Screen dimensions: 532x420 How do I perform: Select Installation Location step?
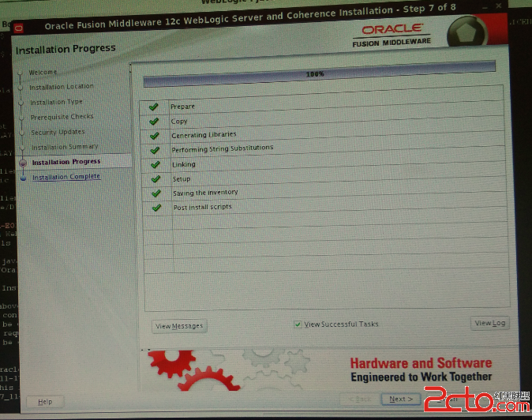[62, 87]
